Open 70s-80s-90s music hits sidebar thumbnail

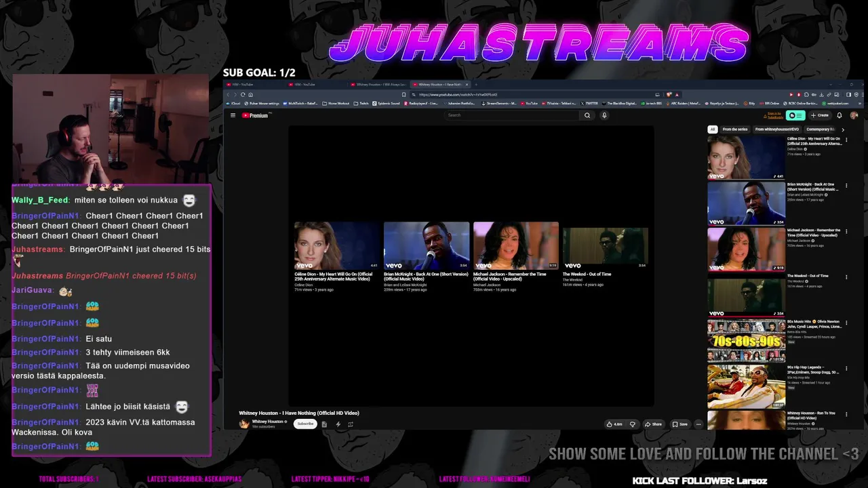[746, 340]
